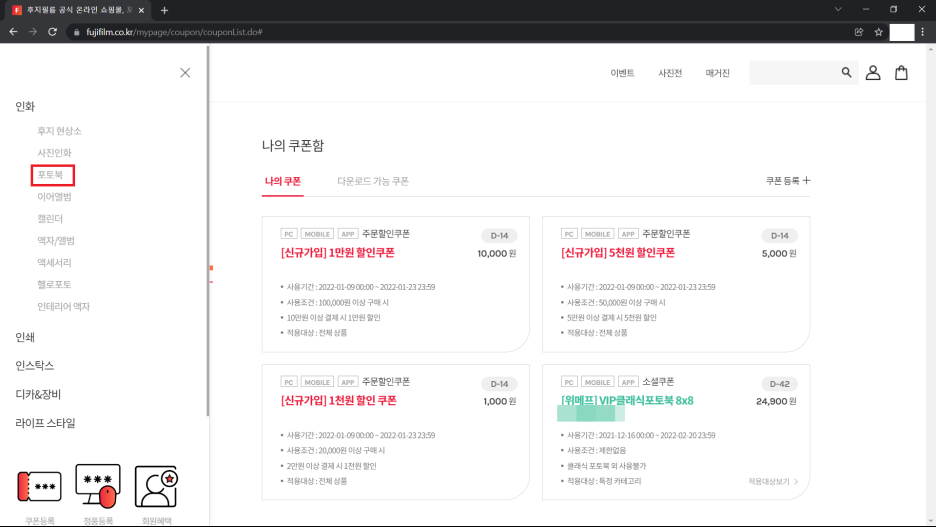Screen dimensions: 936x527
Task: Expand the 인쇄 category
Action: pos(25,337)
